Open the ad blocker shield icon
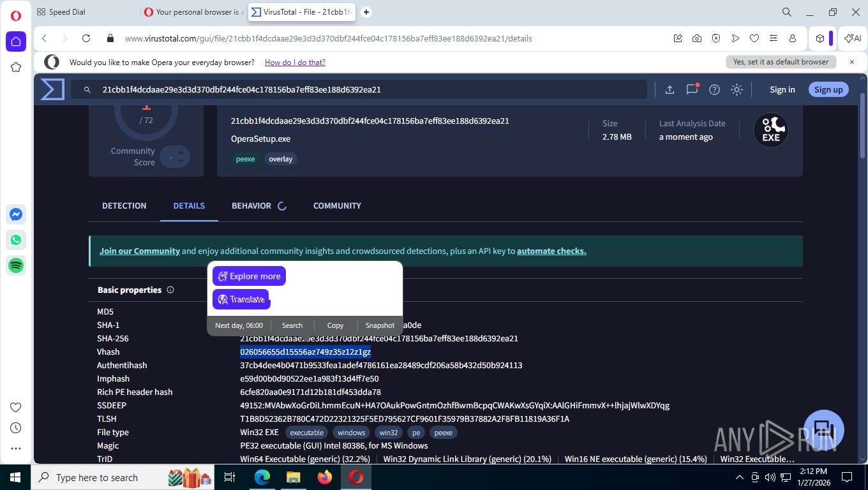The height and width of the screenshot is (490, 868). pyautogui.click(x=716, y=38)
